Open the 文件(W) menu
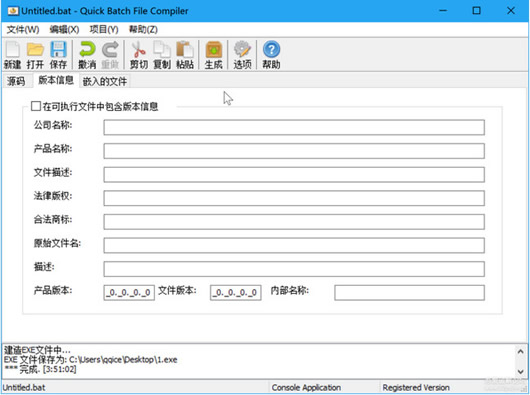The height and width of the screenshot is (395, 530). 23,29
